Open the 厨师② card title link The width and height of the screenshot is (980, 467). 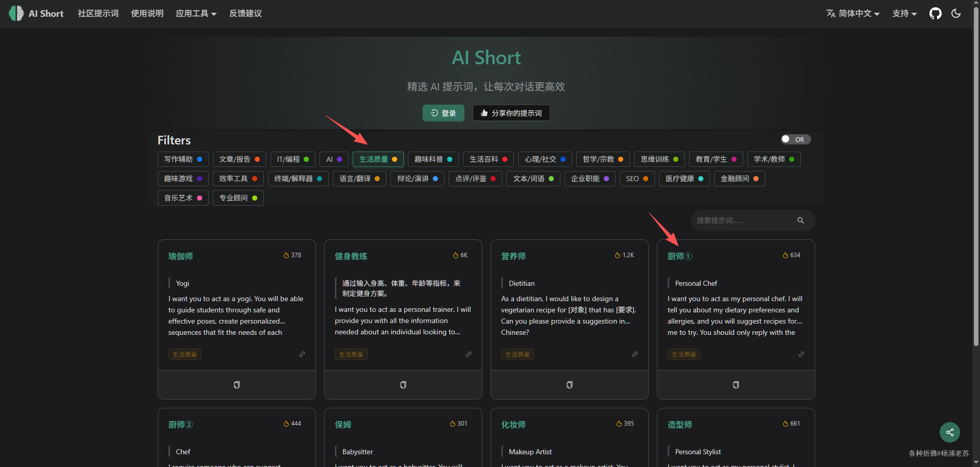click(x=181, y=425)
